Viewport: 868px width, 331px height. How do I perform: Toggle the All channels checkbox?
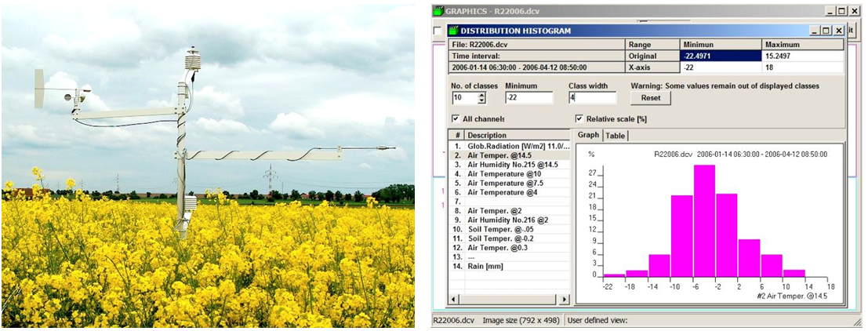pos(456,119)
